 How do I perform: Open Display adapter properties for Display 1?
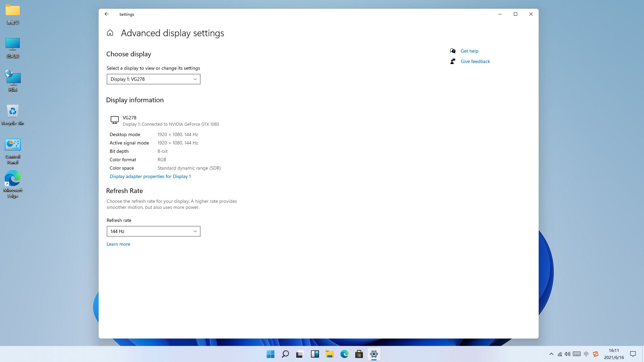click(x=150, y=176)
